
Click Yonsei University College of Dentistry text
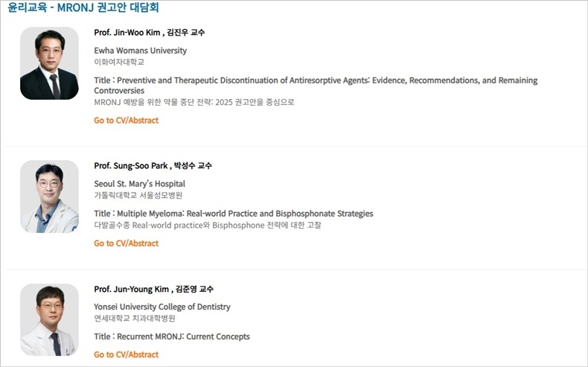162,307
